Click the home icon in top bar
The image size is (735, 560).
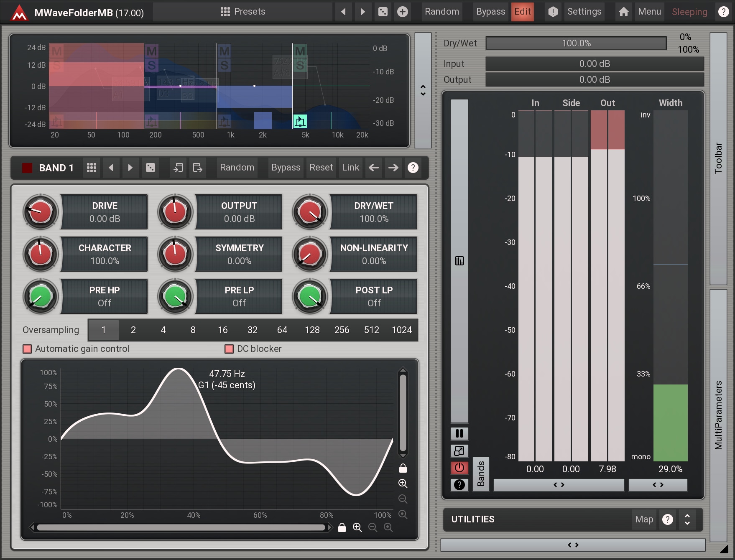click(x=623, y=12)
